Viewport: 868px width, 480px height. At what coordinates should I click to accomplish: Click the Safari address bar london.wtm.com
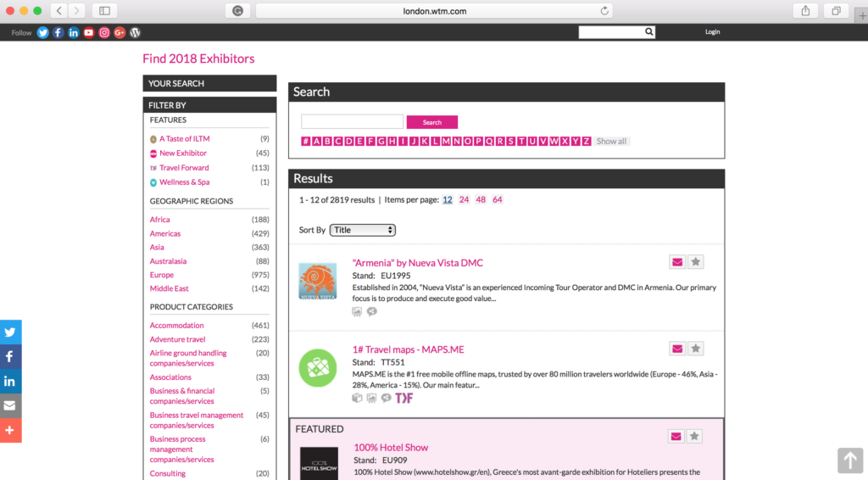[435, 10]
